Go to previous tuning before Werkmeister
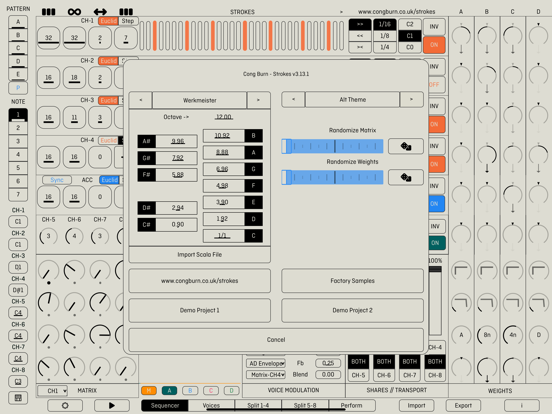Screen dimensions: 552x414 140,100
